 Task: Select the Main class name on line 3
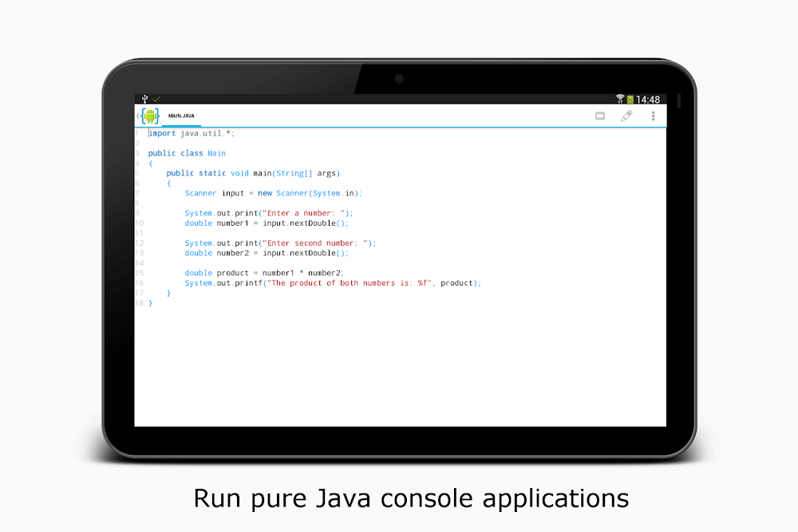216,153
